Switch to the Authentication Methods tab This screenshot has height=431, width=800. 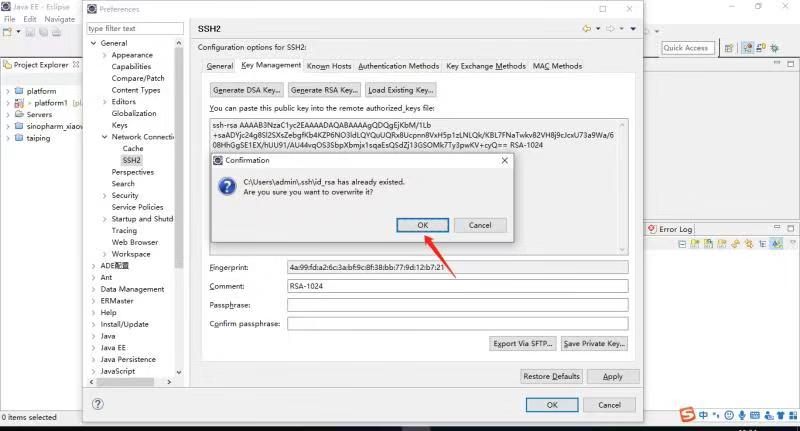[x=398, y=66]
